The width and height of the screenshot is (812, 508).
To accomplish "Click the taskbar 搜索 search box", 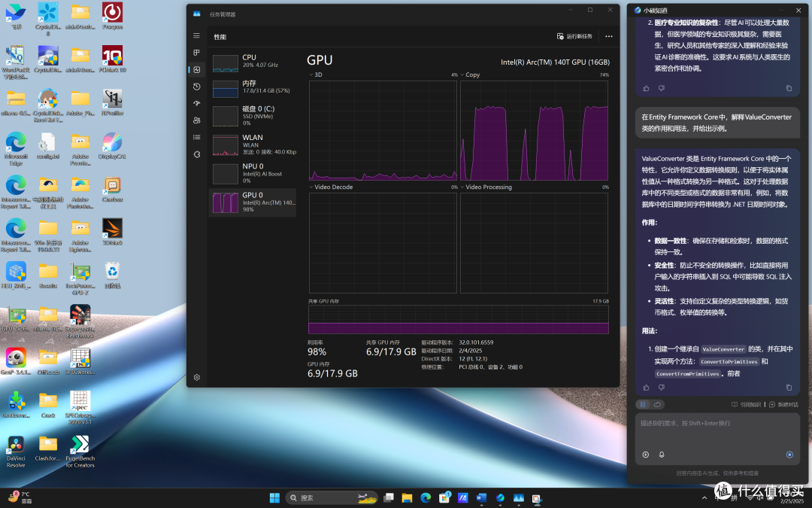I will tap(332, 497).
